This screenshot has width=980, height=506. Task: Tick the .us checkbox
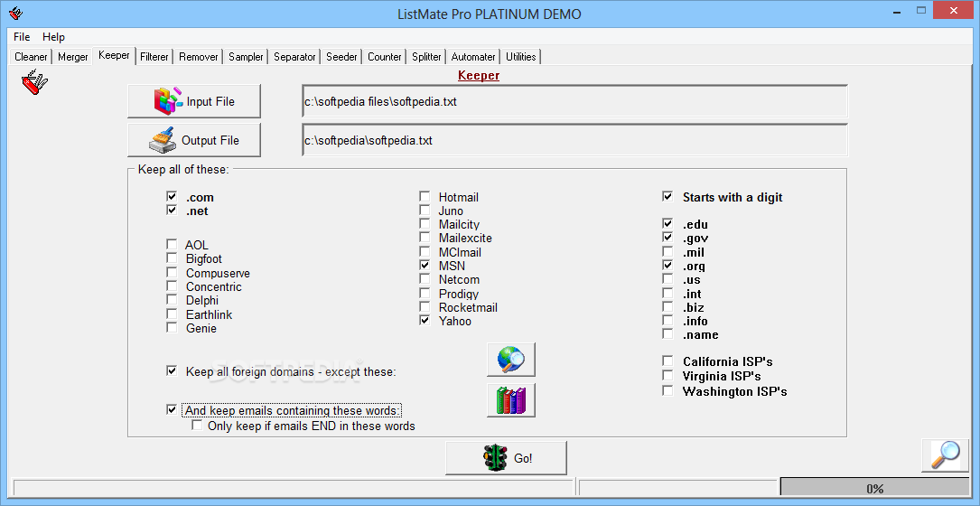[668, 279]
